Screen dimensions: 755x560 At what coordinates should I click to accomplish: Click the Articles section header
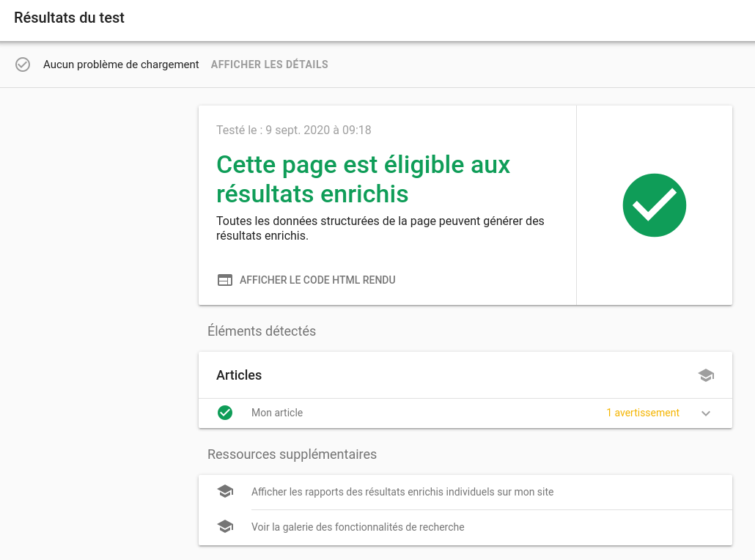coord(239,375)
